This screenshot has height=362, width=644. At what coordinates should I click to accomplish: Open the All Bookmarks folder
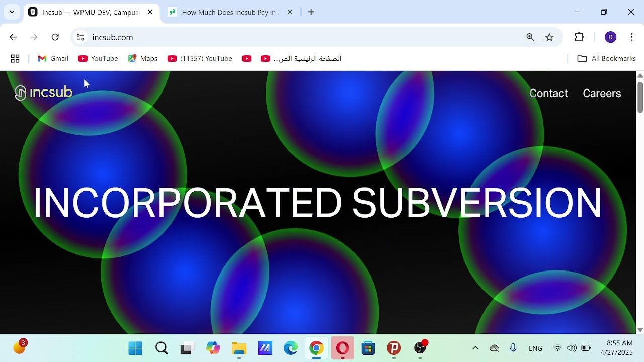click(606, 59)
